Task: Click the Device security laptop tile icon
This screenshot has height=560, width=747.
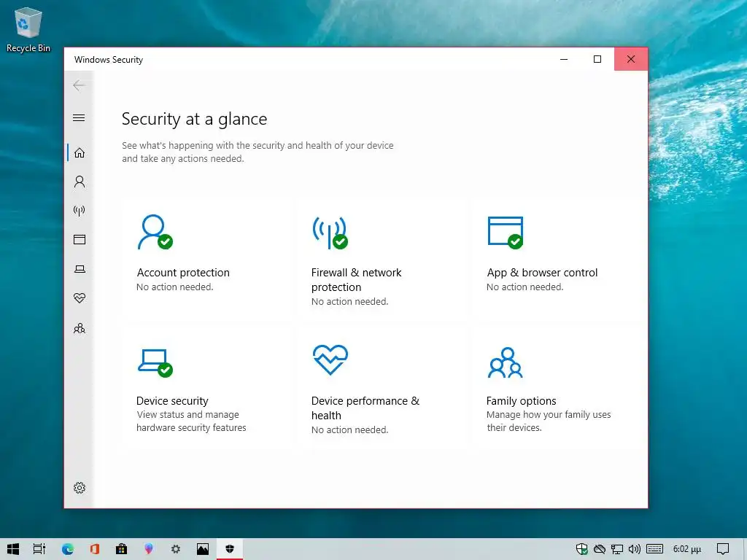Action: coord(155,363)
